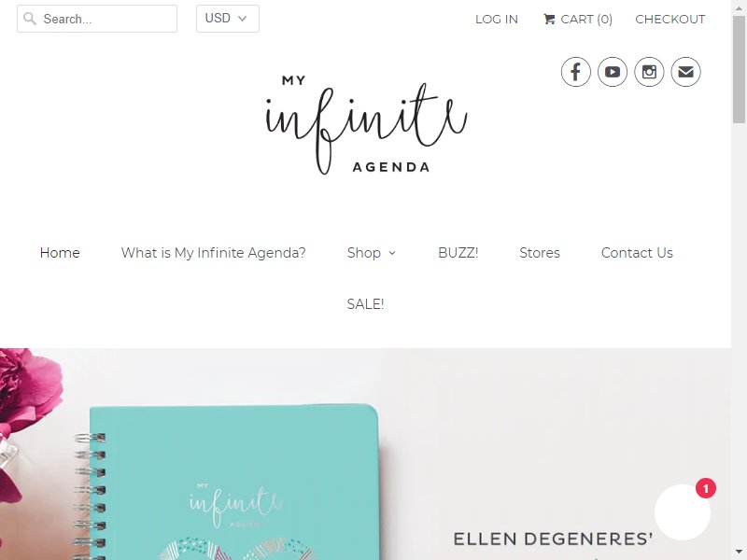
Task: Click the My Infinite Agenda logo
Action: click(365, 125)
